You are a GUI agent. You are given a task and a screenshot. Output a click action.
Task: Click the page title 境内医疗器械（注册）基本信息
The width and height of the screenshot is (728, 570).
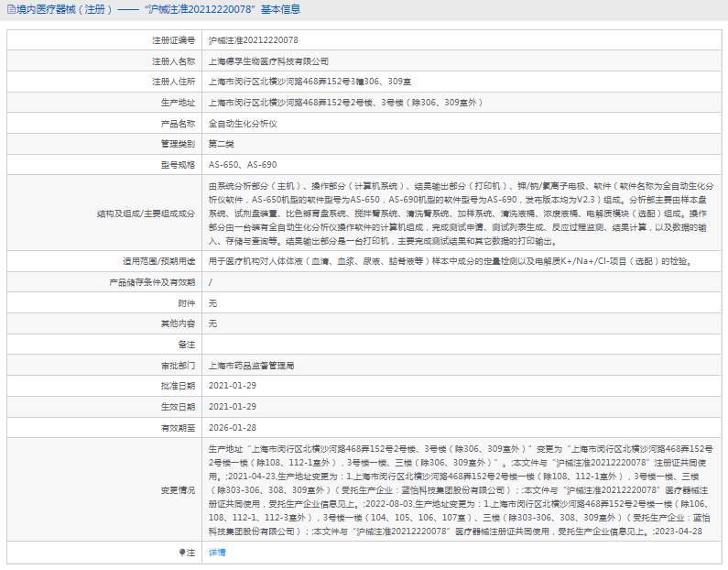point(158,9)
